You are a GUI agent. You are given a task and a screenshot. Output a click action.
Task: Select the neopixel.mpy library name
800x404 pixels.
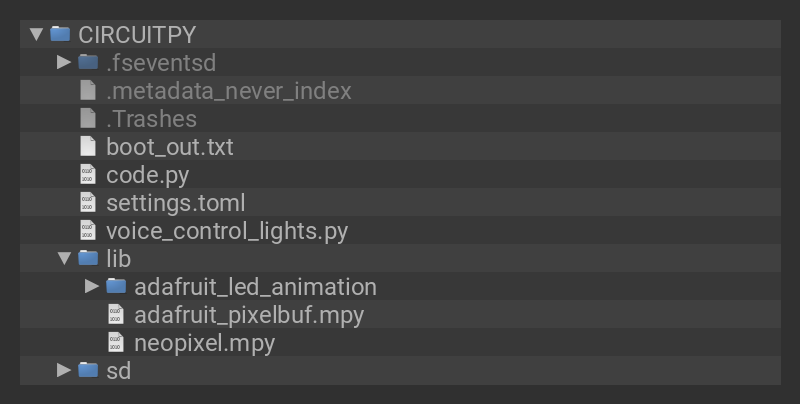pyautogui.click(x=204, y=343)
